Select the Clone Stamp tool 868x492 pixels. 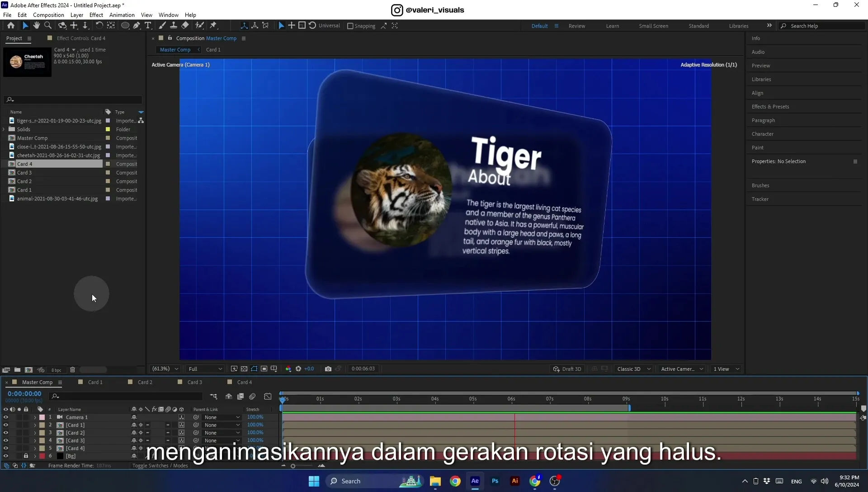click(174, 26)
